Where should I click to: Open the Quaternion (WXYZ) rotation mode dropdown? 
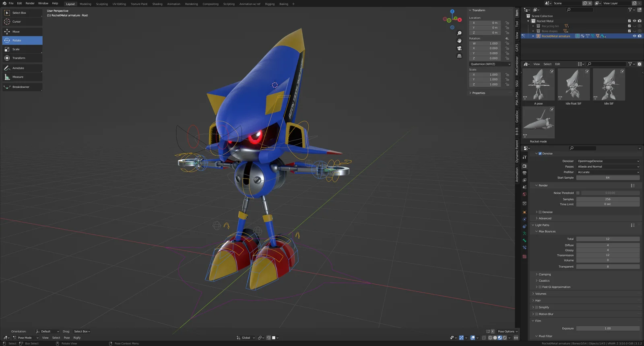click(490, 64)
